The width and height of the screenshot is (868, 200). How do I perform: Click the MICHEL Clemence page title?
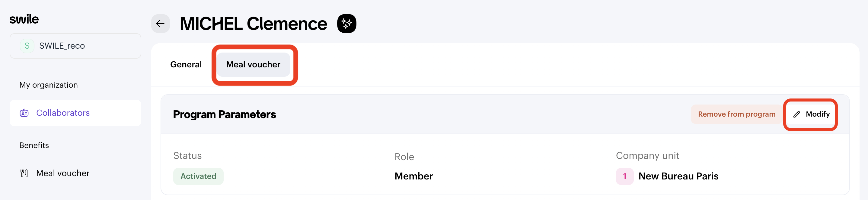click(254, 24)
